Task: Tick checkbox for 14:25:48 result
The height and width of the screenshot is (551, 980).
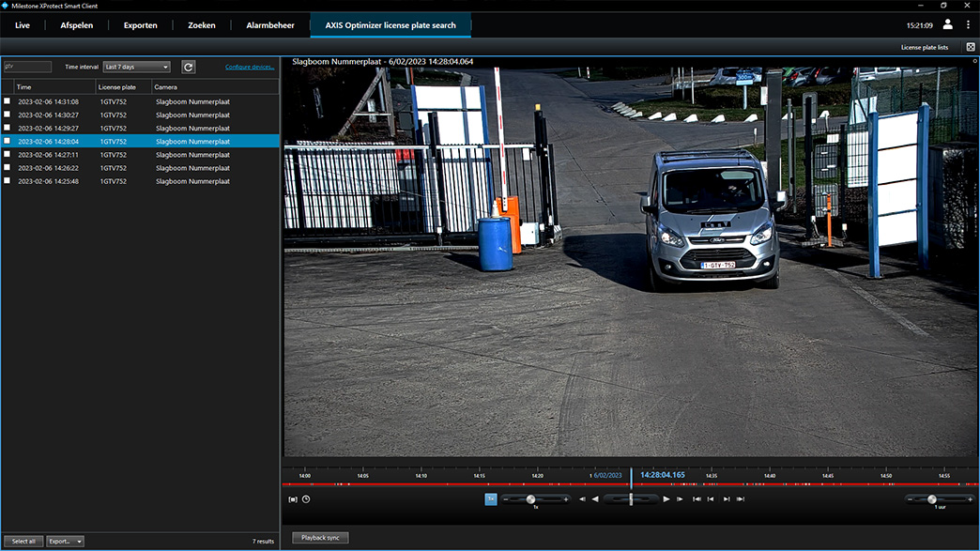Action: pos(7,180)
